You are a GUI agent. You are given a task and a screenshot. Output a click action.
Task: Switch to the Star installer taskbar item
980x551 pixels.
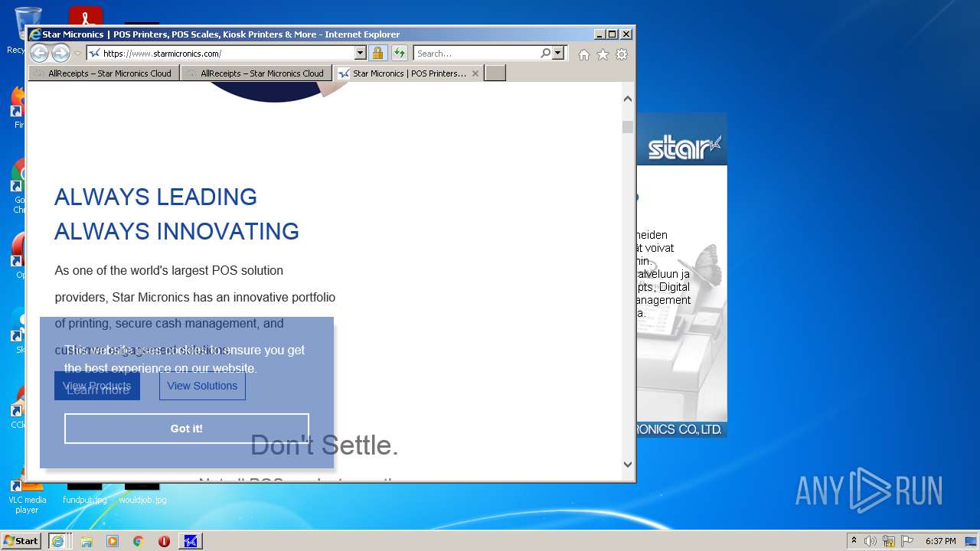(191, 541)
